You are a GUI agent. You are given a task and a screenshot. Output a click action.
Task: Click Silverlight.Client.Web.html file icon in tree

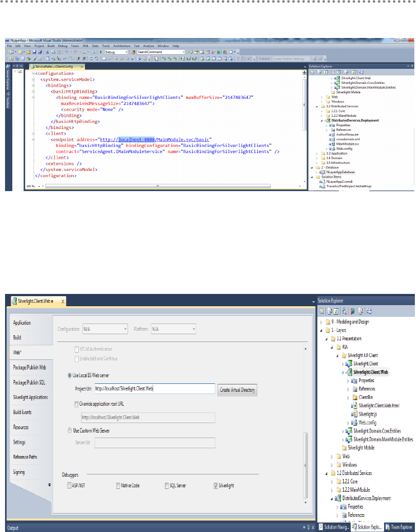(354, 406)
